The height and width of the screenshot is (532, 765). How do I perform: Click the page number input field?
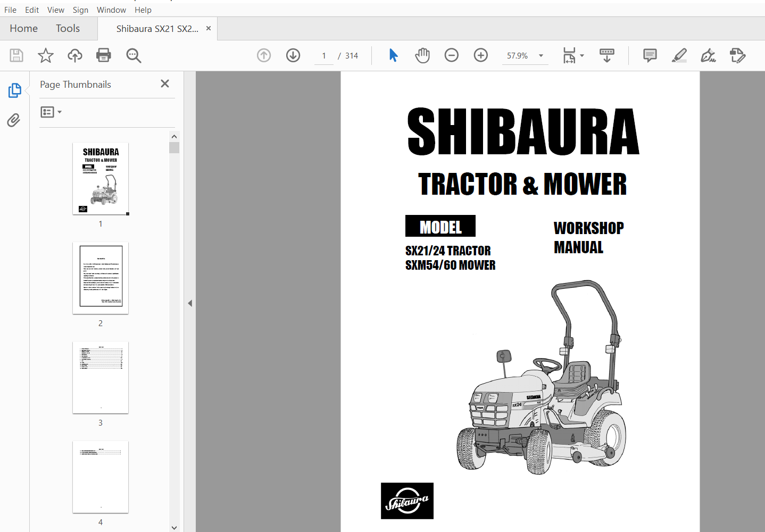pos(323,56)
